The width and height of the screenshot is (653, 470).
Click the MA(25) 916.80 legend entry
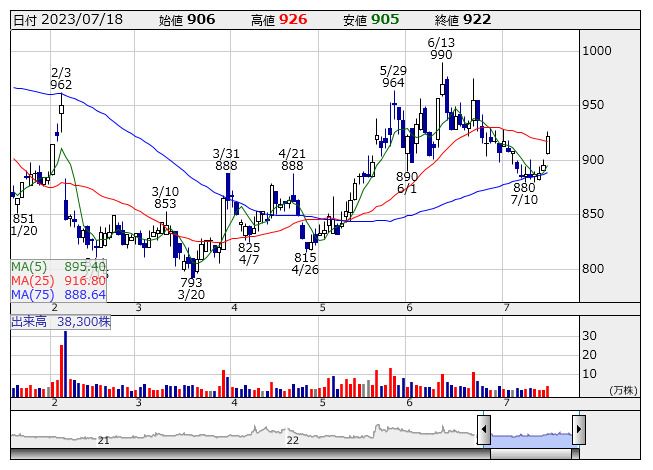pyautogui.click(x=58, y=280)
